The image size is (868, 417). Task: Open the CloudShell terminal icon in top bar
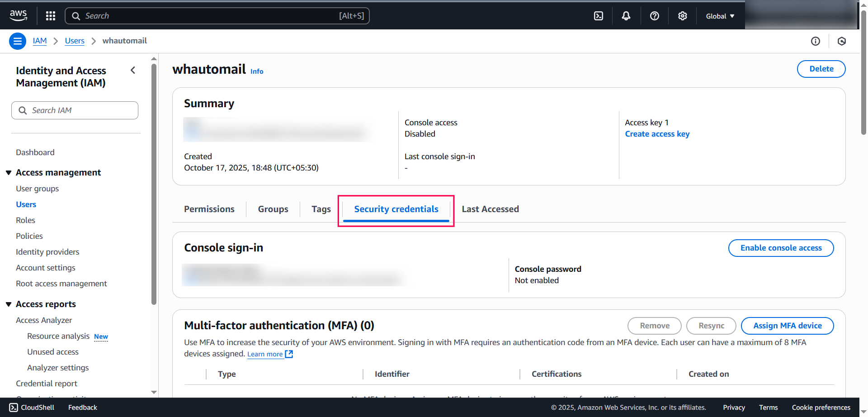pos(599,15)
